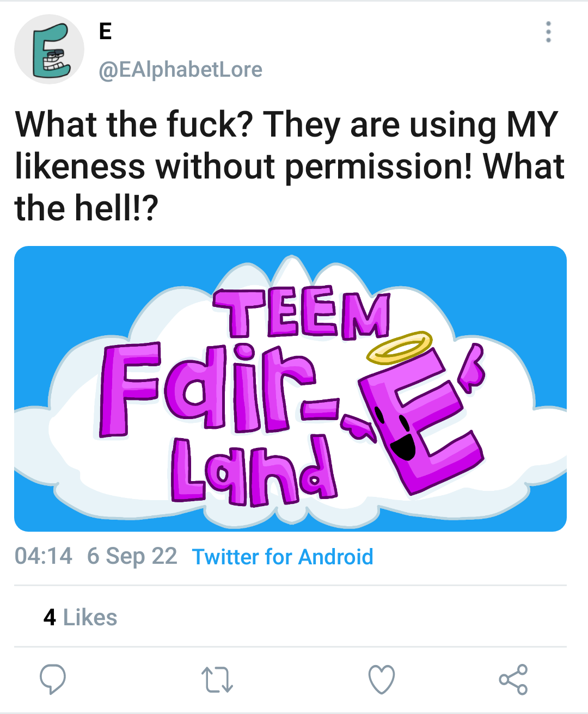This screenshot has height=714, width=588.
Task: Click the "6 Sep 22" date
Action: click(x=132, y=556)
